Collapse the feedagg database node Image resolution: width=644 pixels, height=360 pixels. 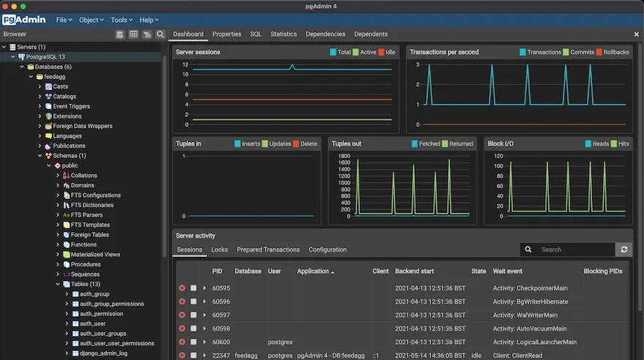(31, 77)
